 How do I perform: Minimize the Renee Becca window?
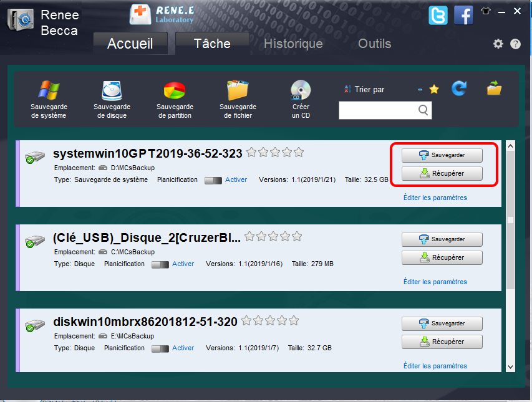[x=502, y=12]
